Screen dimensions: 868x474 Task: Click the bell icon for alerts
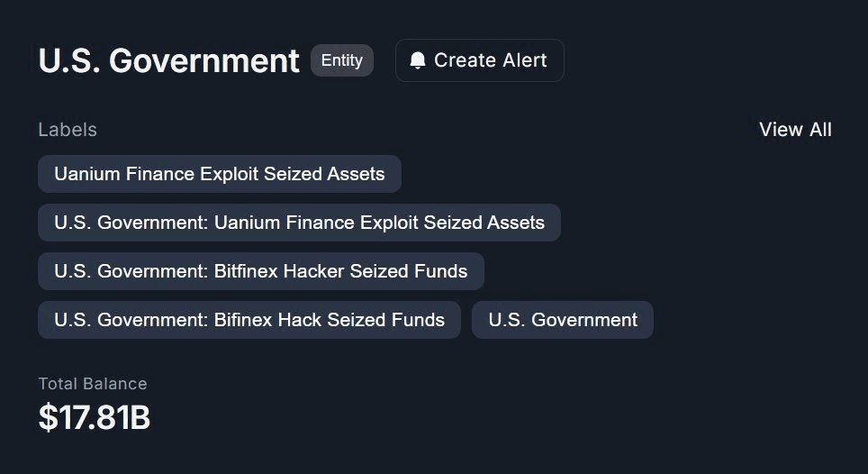418,60
